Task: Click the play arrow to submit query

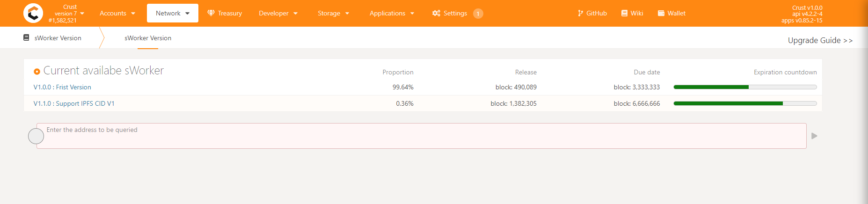Action: tap(814, 136)
